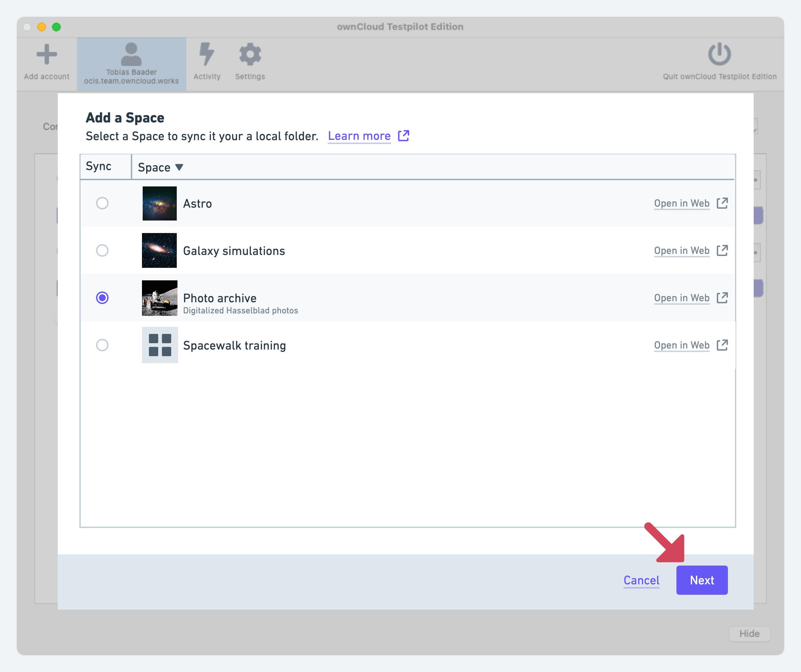This screenshot has height=672, width=801.
Task: Select the Astro space radio button
Action: click(102, 203)
